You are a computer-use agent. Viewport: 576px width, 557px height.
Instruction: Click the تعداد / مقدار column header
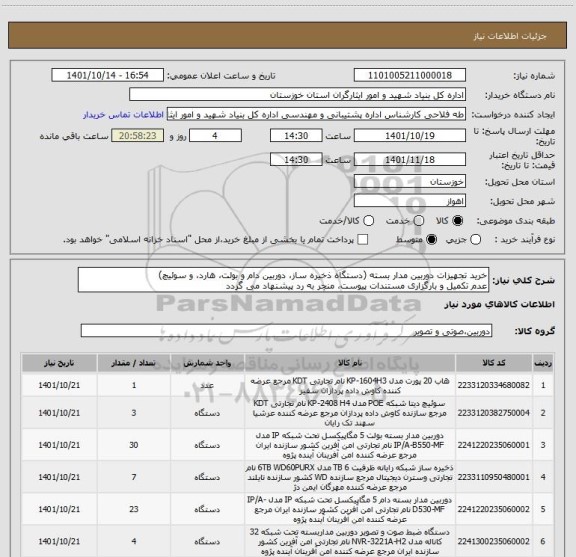pos(134,363)
